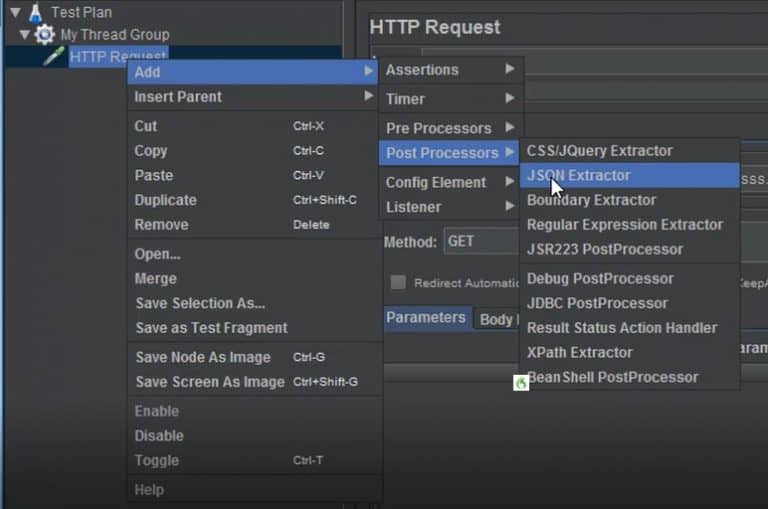Open Help from the context menu
This screenshot has width=768, height=509.
253,490
